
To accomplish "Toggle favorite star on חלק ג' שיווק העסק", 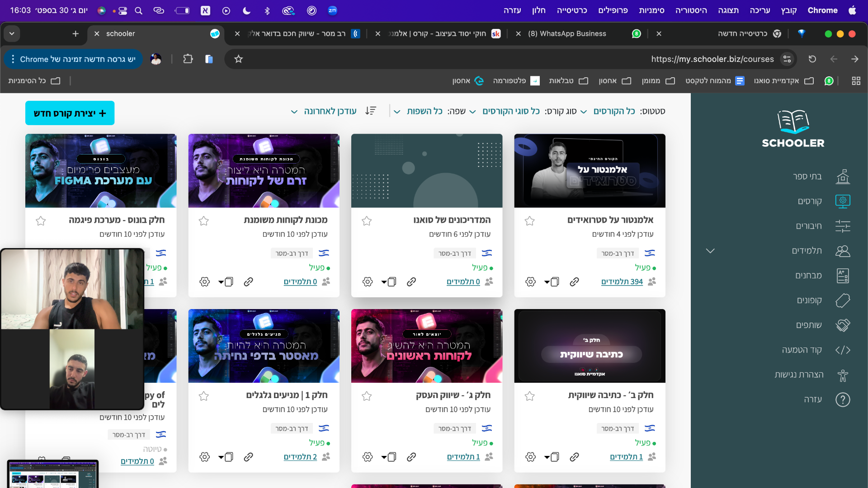I will point(367,396).
